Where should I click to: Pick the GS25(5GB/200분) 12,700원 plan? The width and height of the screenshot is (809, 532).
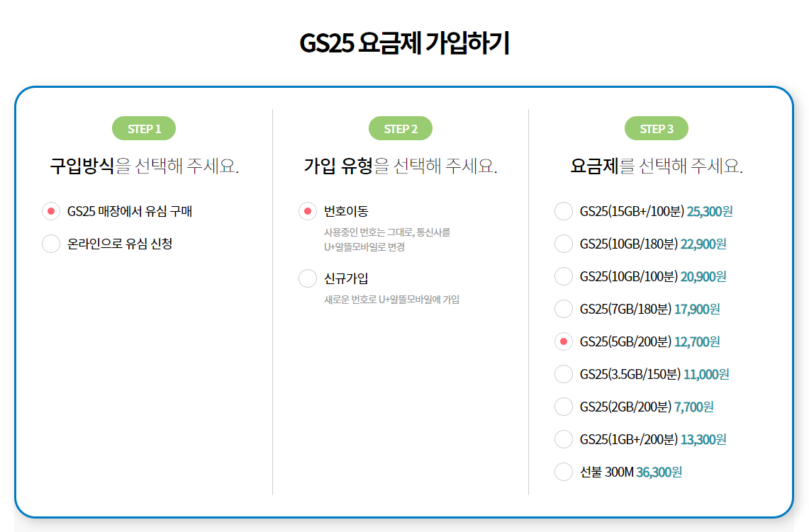tap(564, 341)
